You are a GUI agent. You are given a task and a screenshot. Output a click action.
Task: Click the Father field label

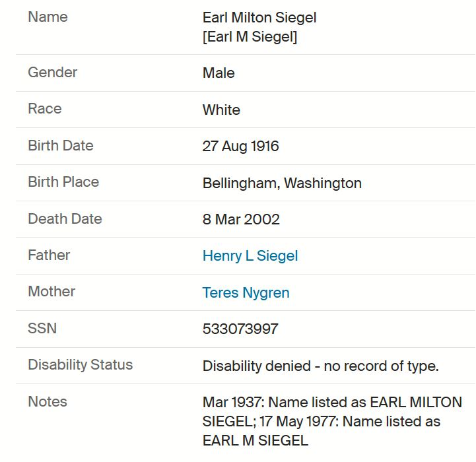49,255
